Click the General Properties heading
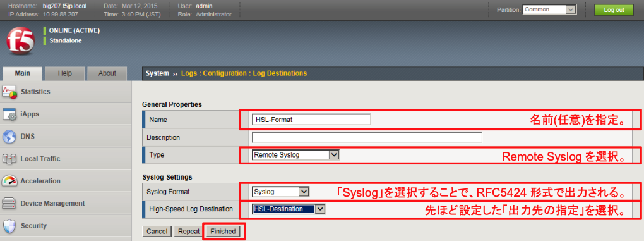 click(172, 104)
